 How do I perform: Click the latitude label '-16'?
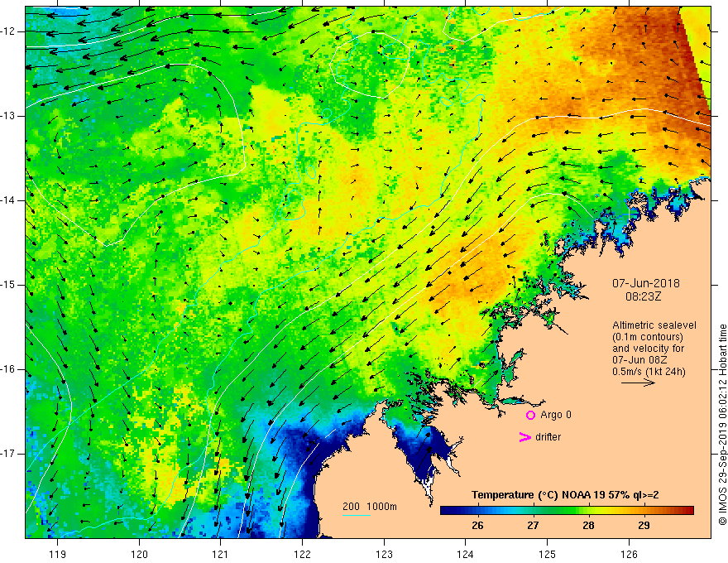(x=9, y=369)
